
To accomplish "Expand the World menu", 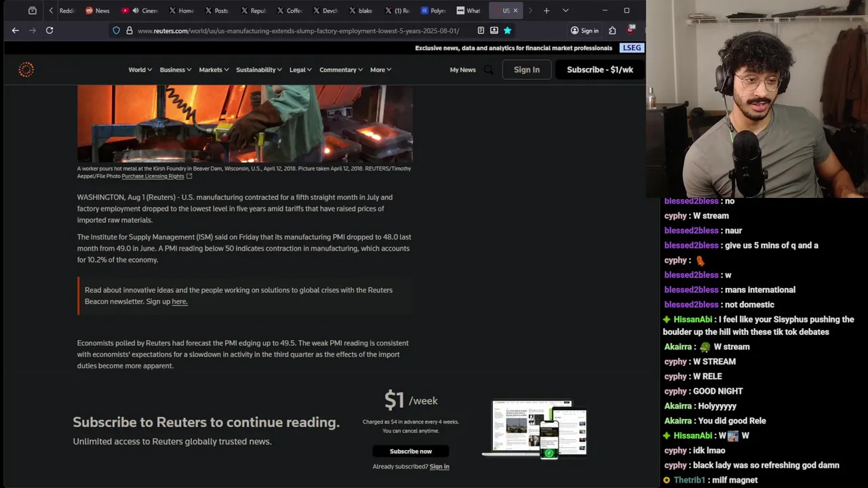I will (x=140, y=70).
